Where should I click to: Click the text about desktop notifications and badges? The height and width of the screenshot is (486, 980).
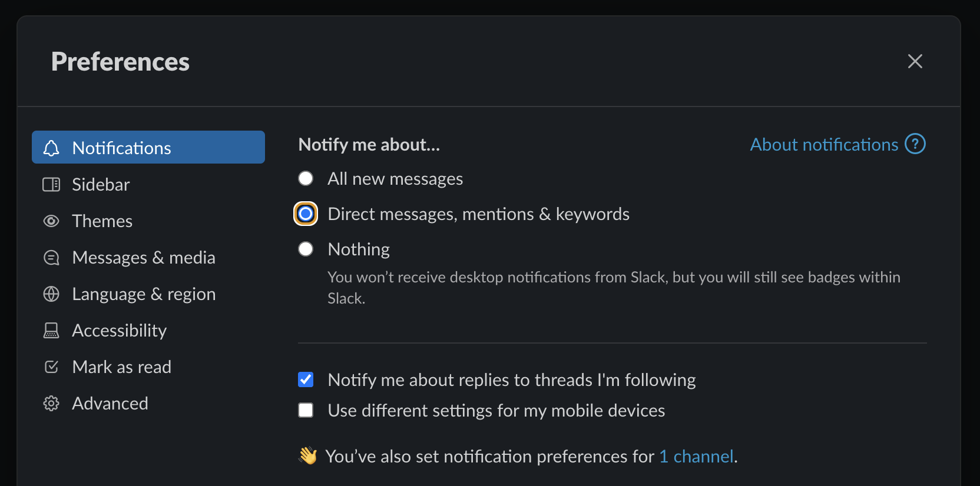point(614,288)
